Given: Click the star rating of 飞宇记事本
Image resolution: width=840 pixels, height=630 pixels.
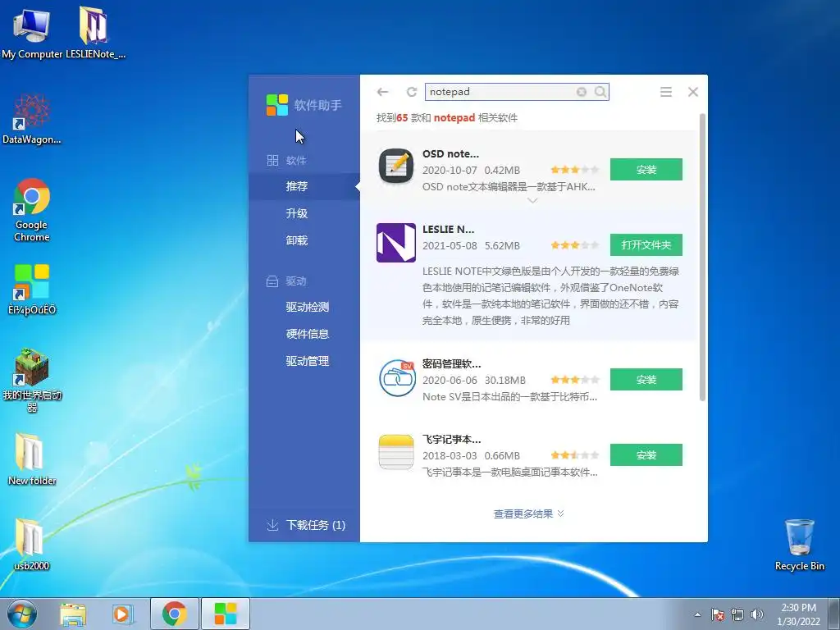Looking at the screenshot, I should point(574,455).
